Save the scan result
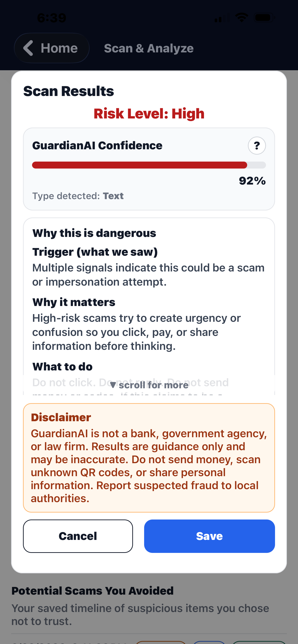This screenshot has height=644, width=298. pos(209,536)
